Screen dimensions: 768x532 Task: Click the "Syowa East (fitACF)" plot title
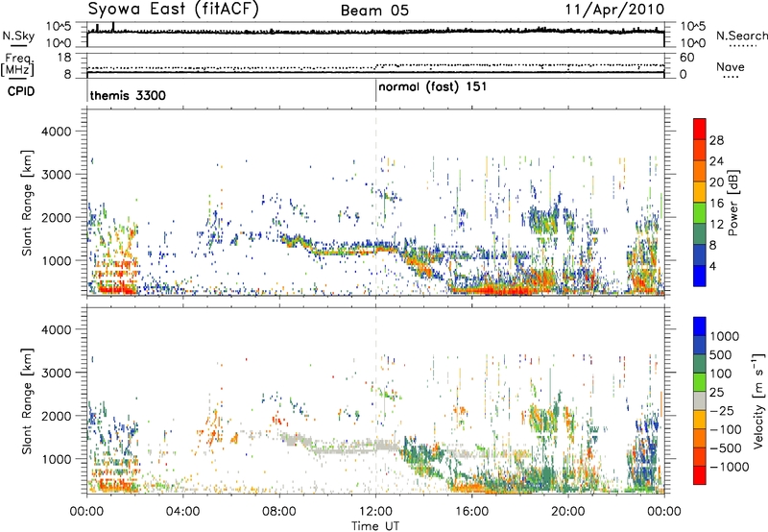click(173, 10)
